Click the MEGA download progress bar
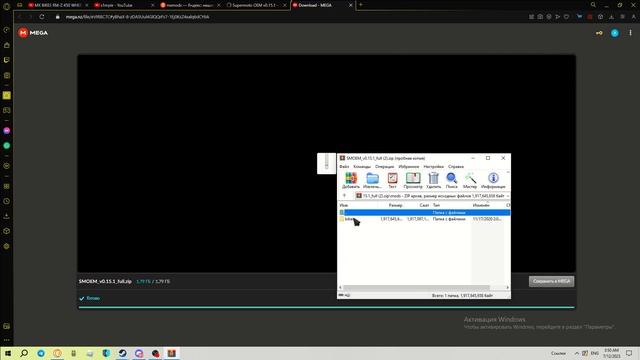Screen dimensions: 640x360 click(327, 307)
